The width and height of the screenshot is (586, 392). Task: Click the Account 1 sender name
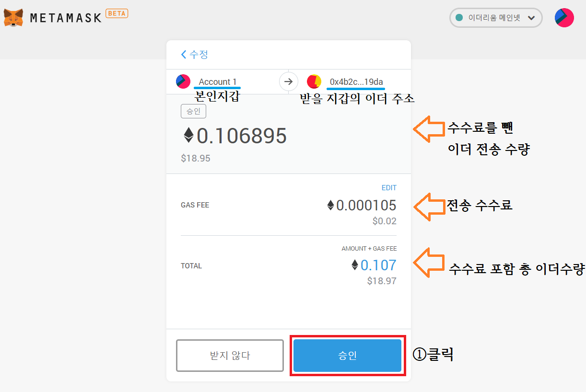click(218, 82)
